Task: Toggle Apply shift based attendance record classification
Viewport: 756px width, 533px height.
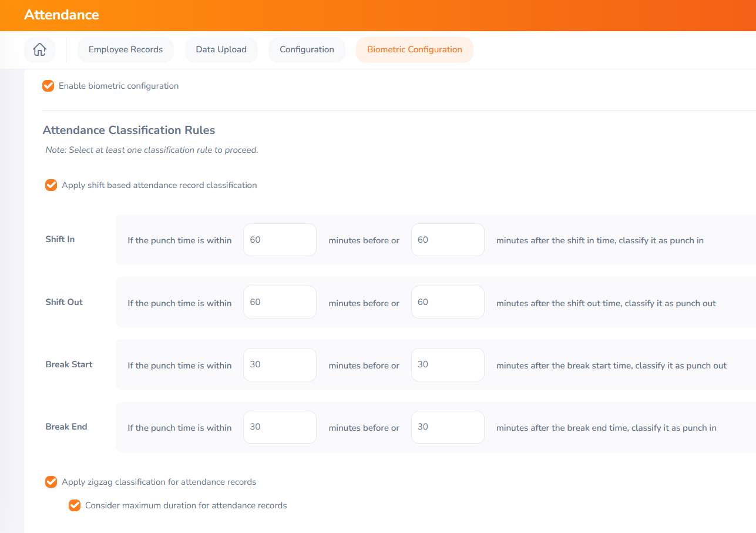Action: pyautogui.click(x=51, y=185)
